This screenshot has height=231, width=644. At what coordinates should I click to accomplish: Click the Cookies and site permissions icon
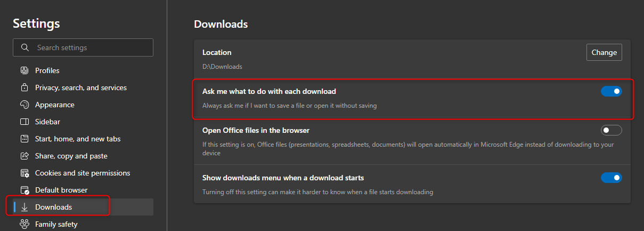25,173
